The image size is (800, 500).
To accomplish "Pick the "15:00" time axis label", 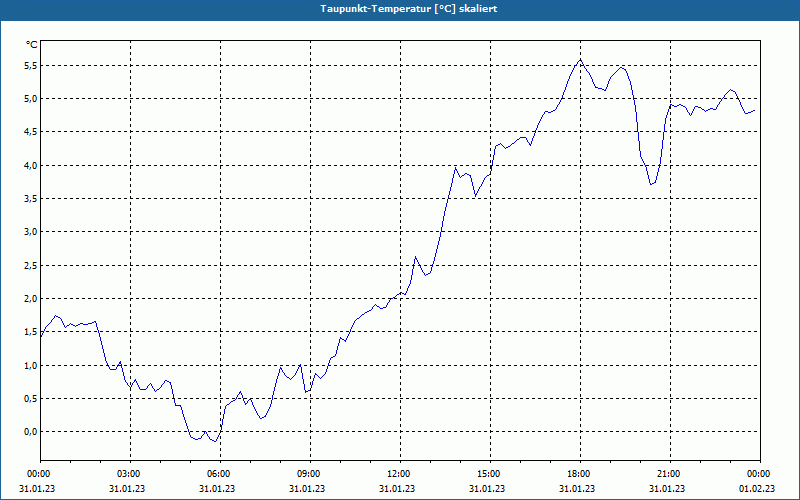I will [x=487, y=474].
